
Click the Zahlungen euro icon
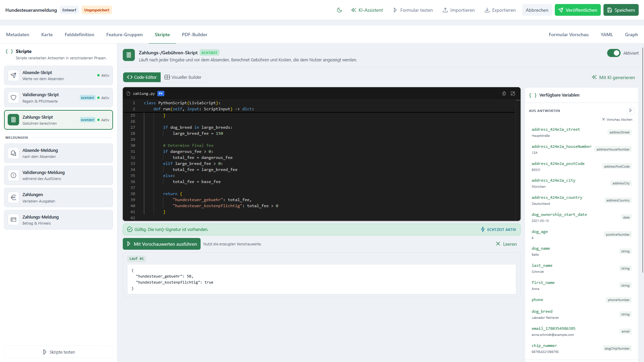13,197
